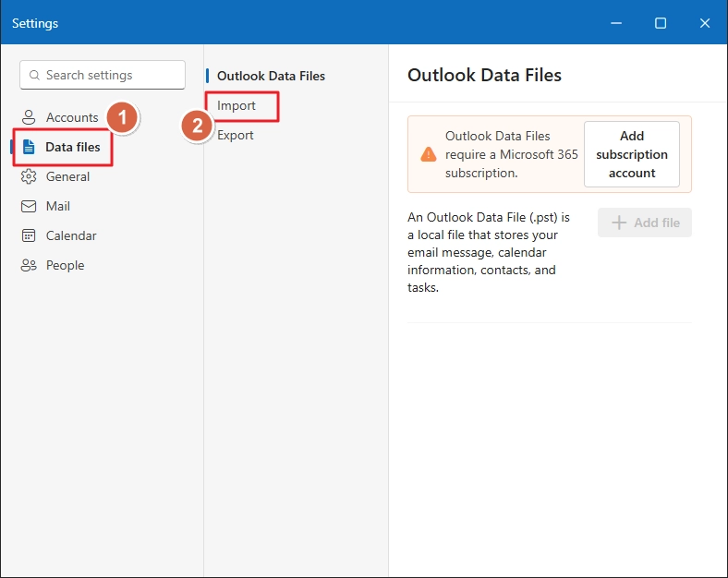Choose the Export option
Viewport: 728px width, 578px height.
pos(236,135)
